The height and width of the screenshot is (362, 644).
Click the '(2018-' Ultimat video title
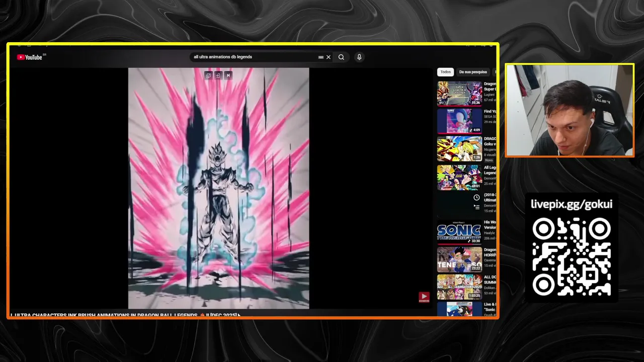click(490, 198)
